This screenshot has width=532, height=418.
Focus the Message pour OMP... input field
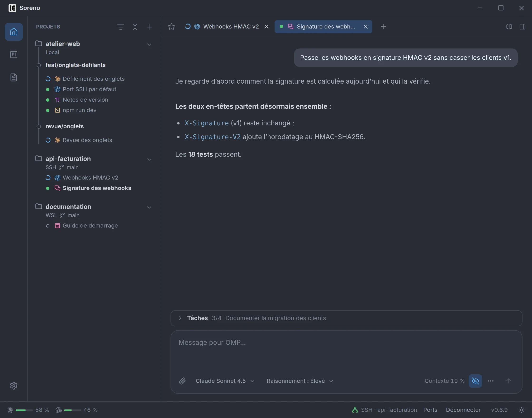tap(346, 351)
